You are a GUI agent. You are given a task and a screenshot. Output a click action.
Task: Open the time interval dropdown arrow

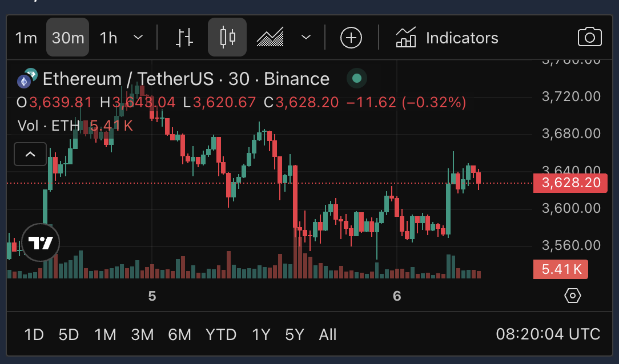138,38
